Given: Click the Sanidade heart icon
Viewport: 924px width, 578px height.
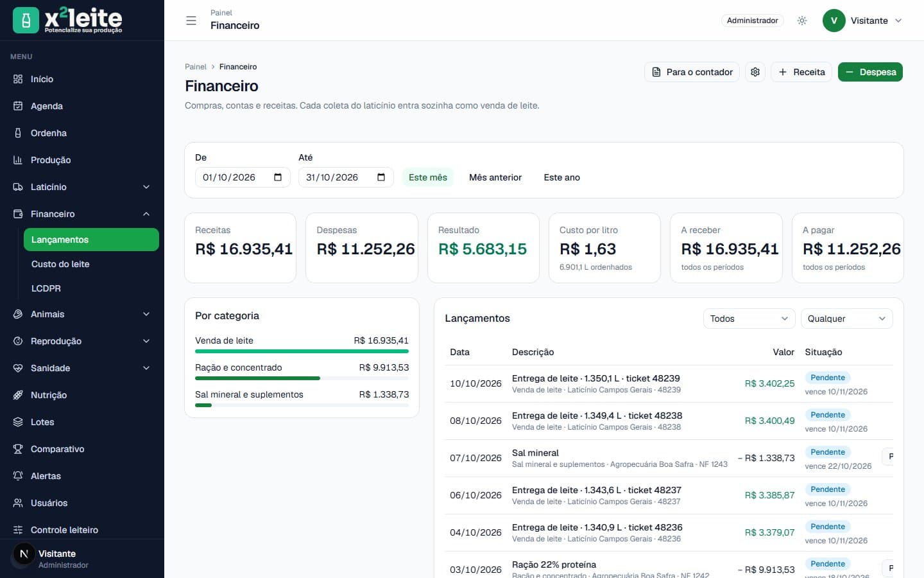Looking at the screenshot, I should click(x=18, y=368).
